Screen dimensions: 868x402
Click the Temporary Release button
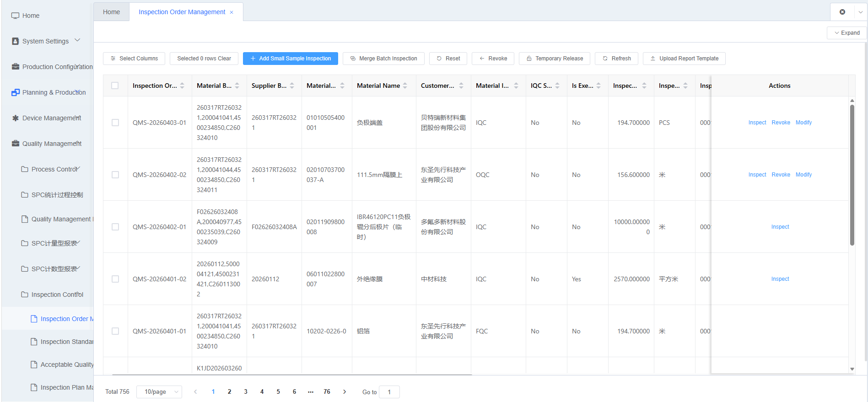555,59
